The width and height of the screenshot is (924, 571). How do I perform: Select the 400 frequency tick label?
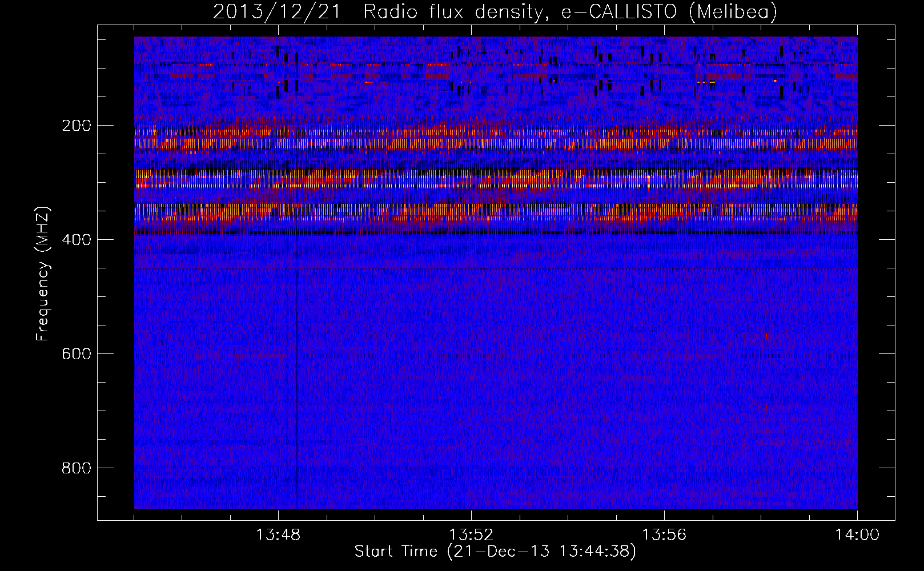coord(77,240)
